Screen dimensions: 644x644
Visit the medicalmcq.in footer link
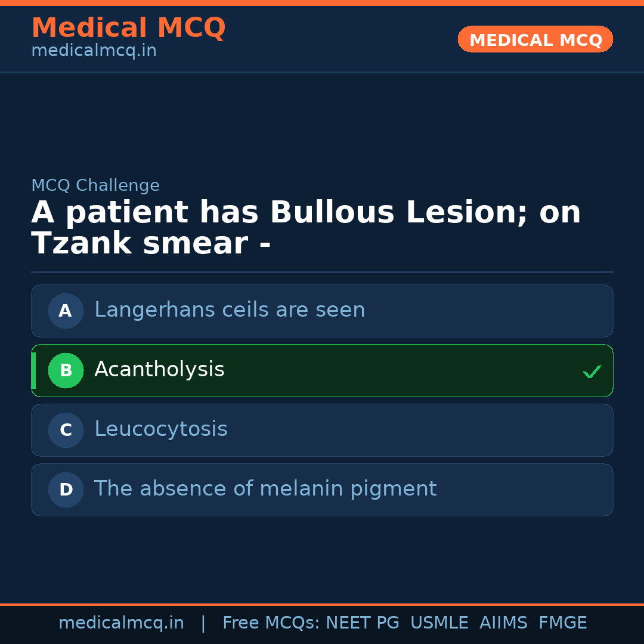(121, 623)
